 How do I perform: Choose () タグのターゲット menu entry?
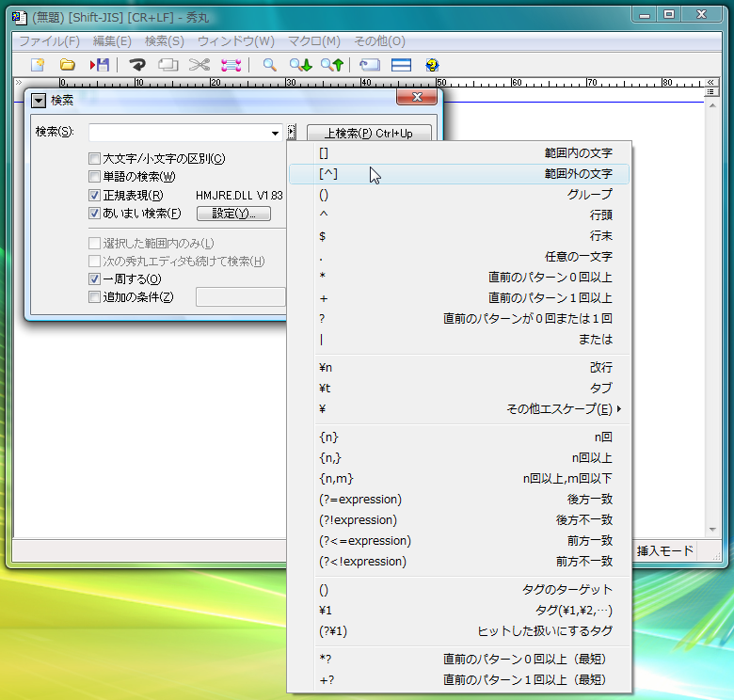coord(459,590)
